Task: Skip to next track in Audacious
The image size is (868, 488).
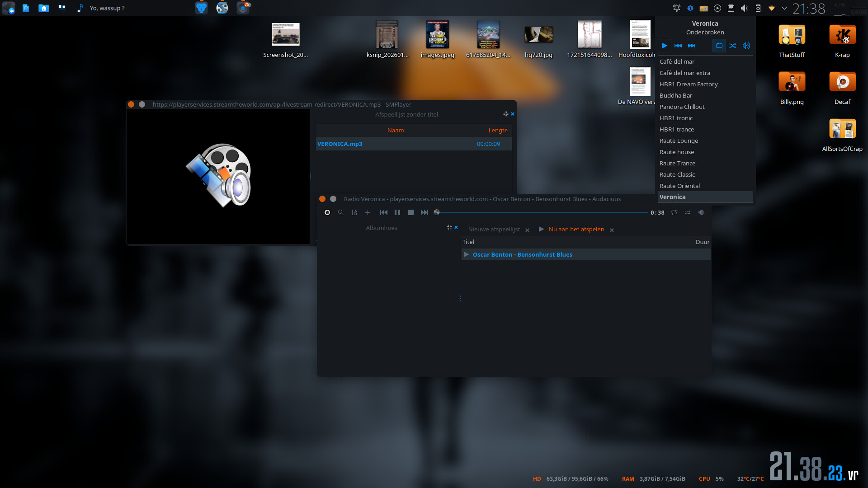Action: (424, 212)
